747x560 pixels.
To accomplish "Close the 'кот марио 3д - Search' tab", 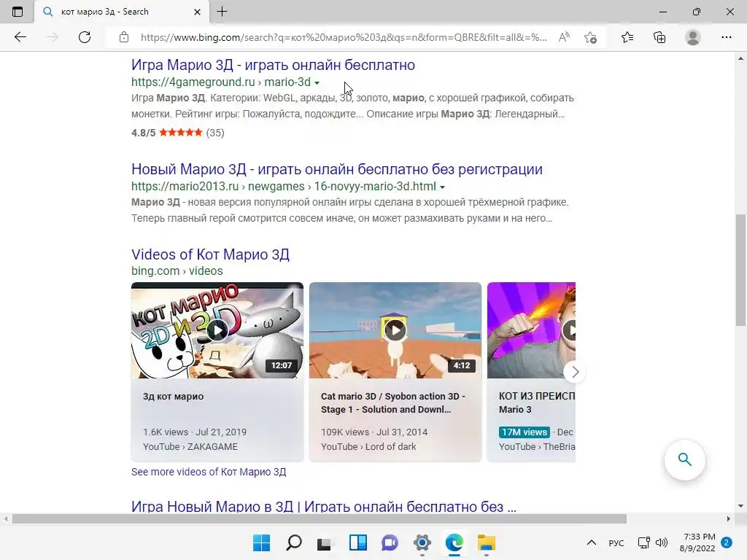I will 197,12.
